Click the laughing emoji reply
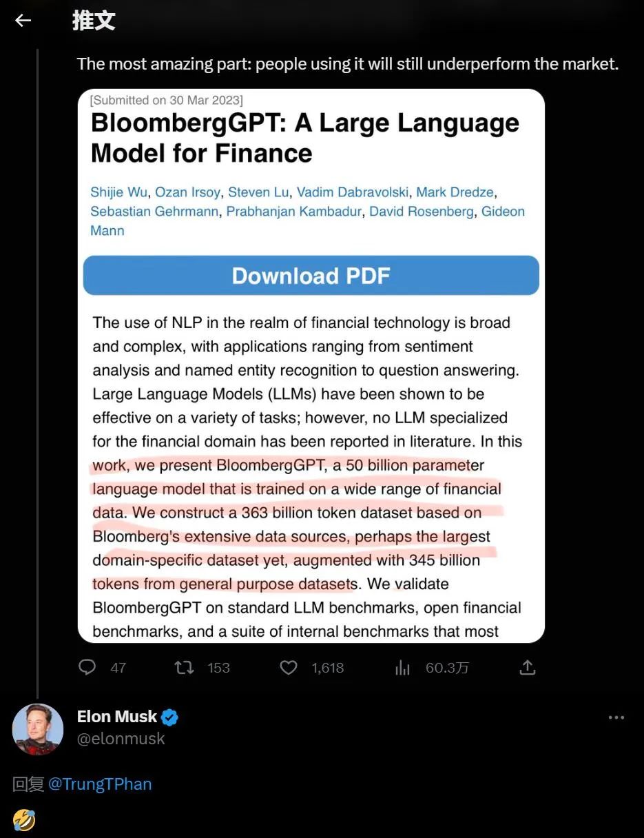Screen dimensions: 644x838 click(24, 820)
